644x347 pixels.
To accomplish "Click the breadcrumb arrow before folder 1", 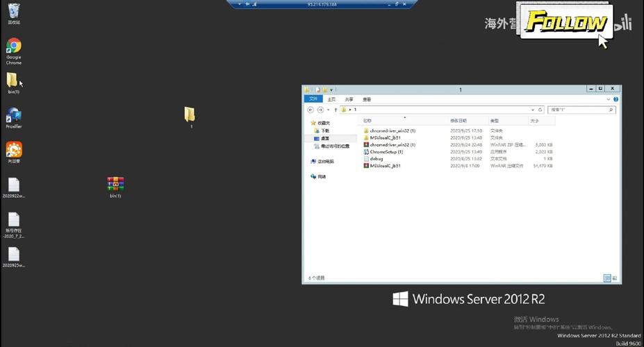I will [350, 110].
